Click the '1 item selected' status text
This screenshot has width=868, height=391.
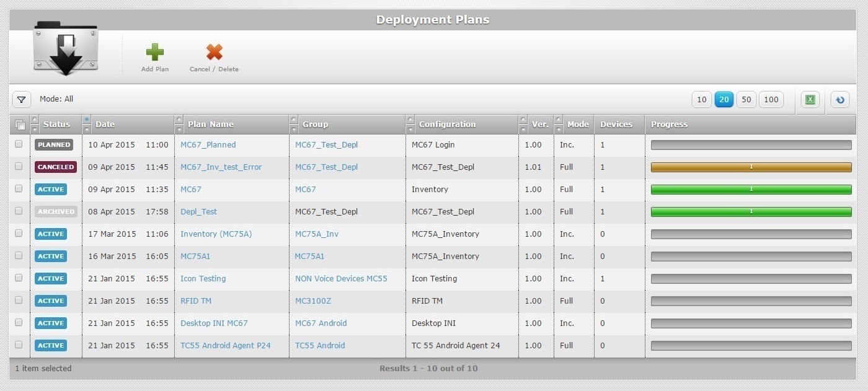(x=43, y=368)
